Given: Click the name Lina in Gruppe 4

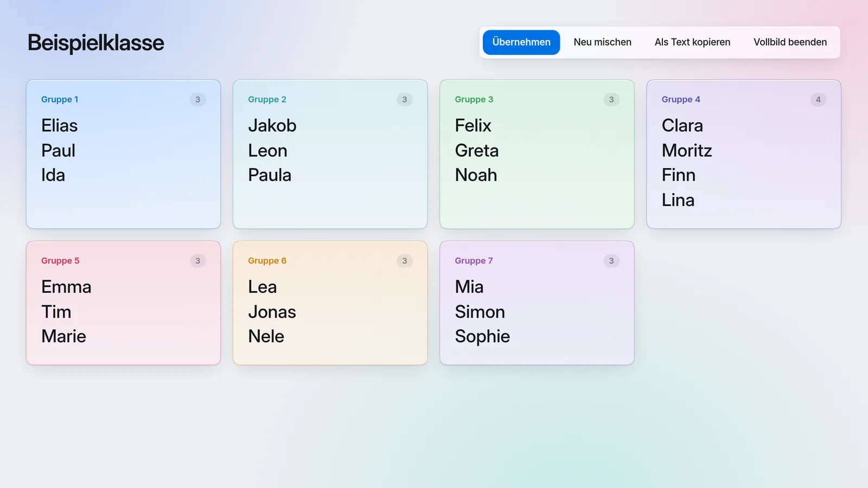Looking at the screenshot, I should click(x=678, y=200).
